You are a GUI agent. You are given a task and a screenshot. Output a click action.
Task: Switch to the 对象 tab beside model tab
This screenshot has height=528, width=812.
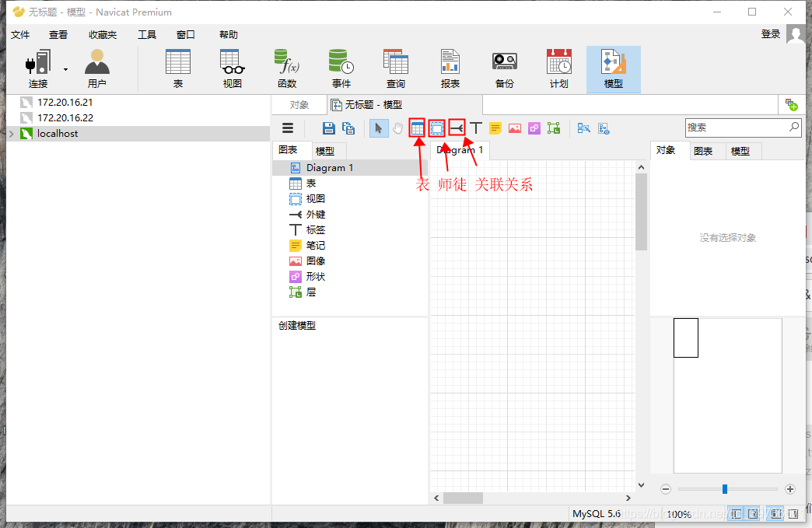click(299, 105)
